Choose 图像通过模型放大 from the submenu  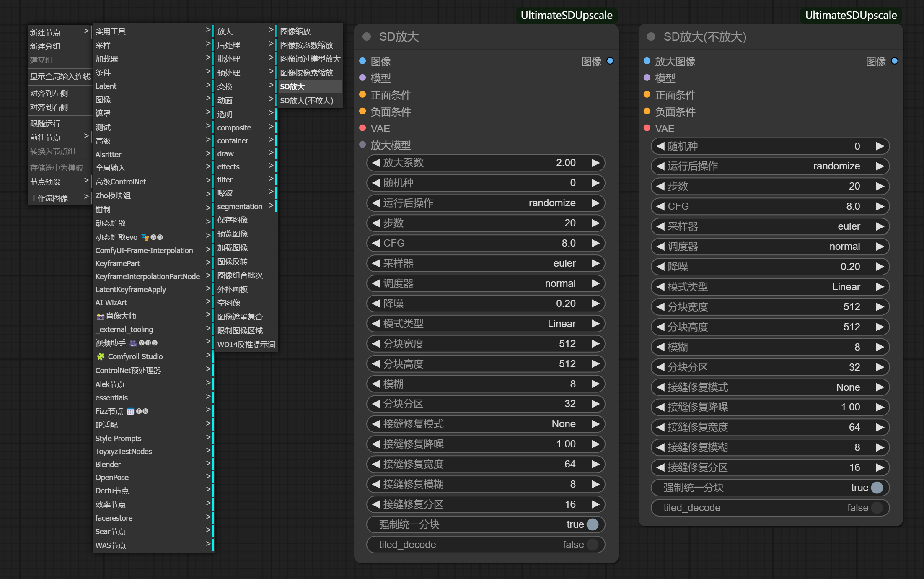[x=310, y=59]
